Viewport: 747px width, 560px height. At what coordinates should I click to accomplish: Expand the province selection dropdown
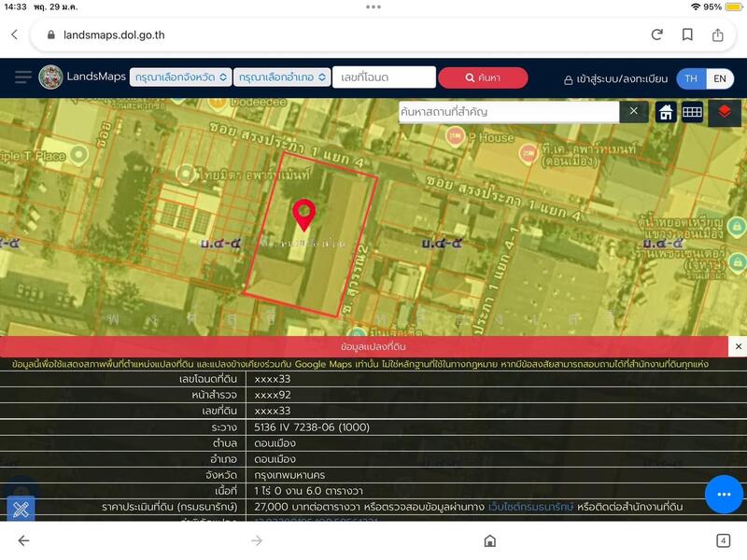tap(180, 77)
